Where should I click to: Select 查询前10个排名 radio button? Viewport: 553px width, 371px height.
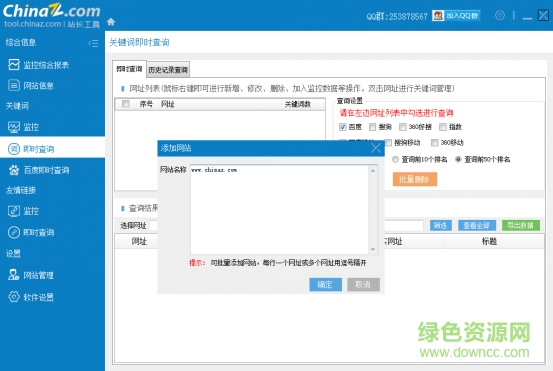point(396,159)
